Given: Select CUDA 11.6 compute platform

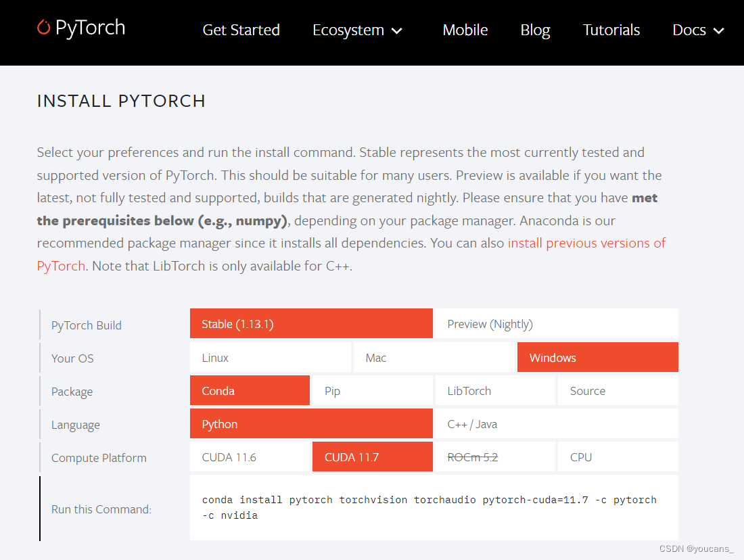Looking at the screenshot, I should click(x=250, y=457).
